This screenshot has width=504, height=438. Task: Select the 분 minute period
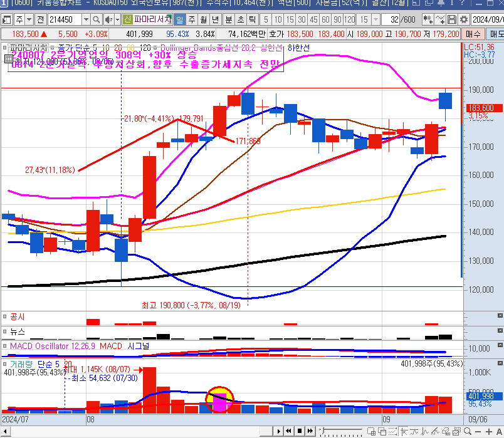(x=229, y=19)
